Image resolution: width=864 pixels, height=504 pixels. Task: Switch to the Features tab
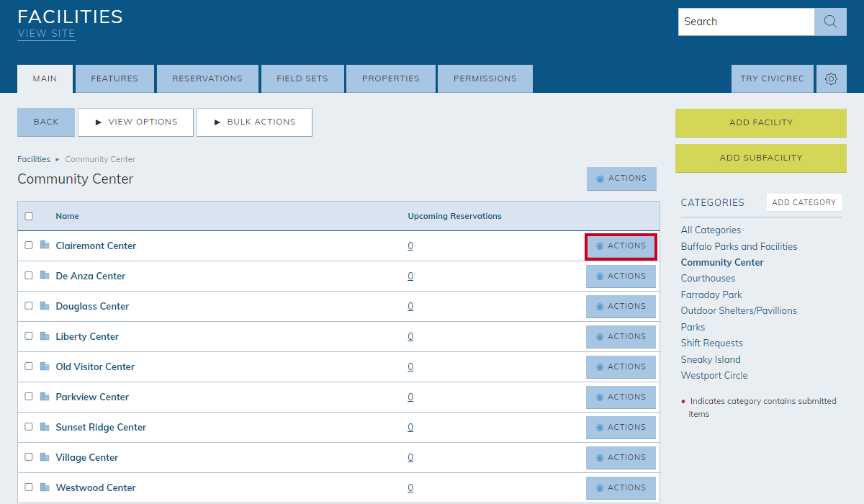114,78
